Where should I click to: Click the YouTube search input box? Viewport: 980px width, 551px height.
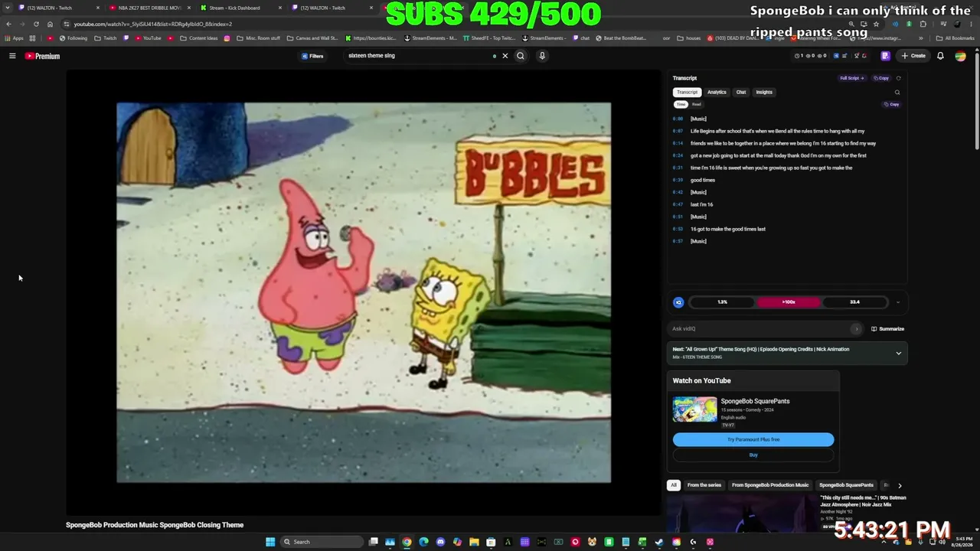tap(419, 56)
